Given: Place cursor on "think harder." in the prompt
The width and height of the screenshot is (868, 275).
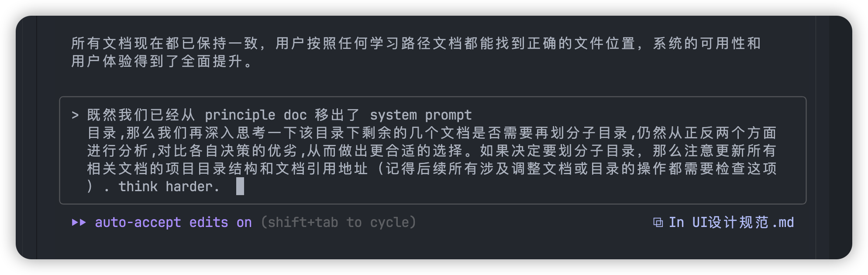Looking at the screenshot, I should pos(169,187).
